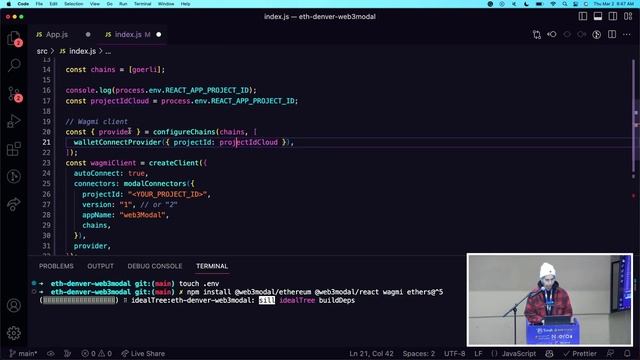The image size is (640, 360).
Task: Open the Live Share activity icon
Action: click(14, 204)
